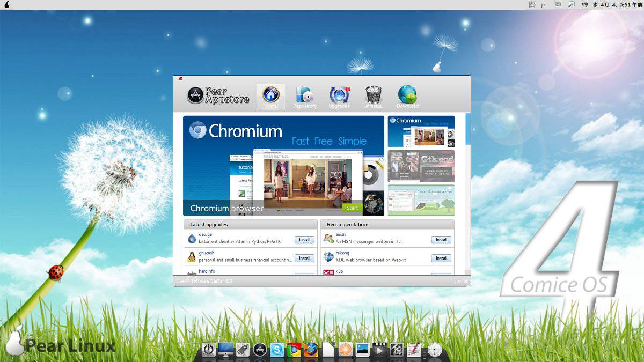Click the Appstore vertical scrollbar thumb
Viewport: 644px width, 362px height.
pos(468,128)
